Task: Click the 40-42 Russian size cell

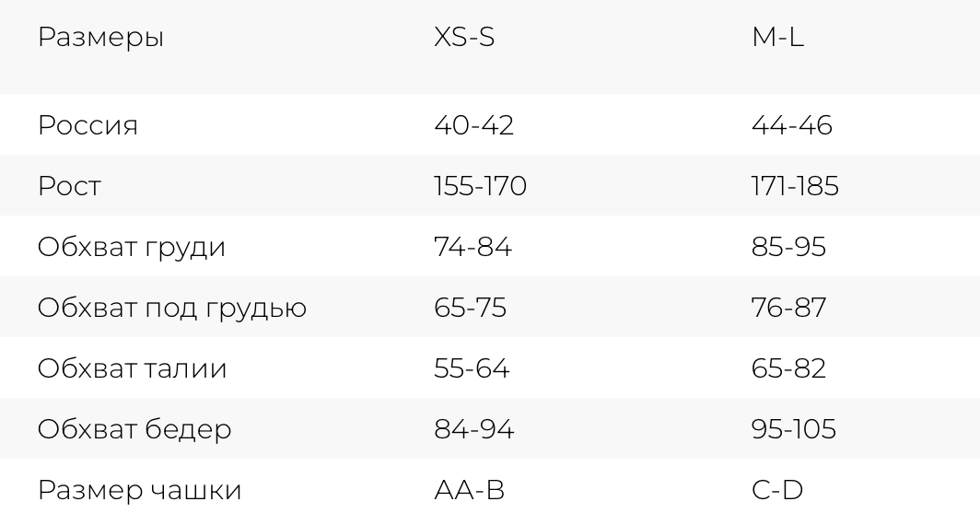Action: pos(473,125)
